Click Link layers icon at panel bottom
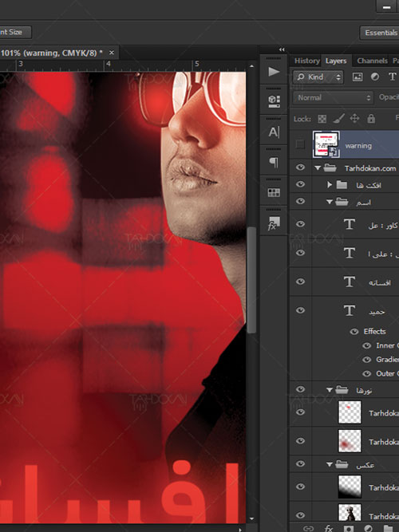 308,528
